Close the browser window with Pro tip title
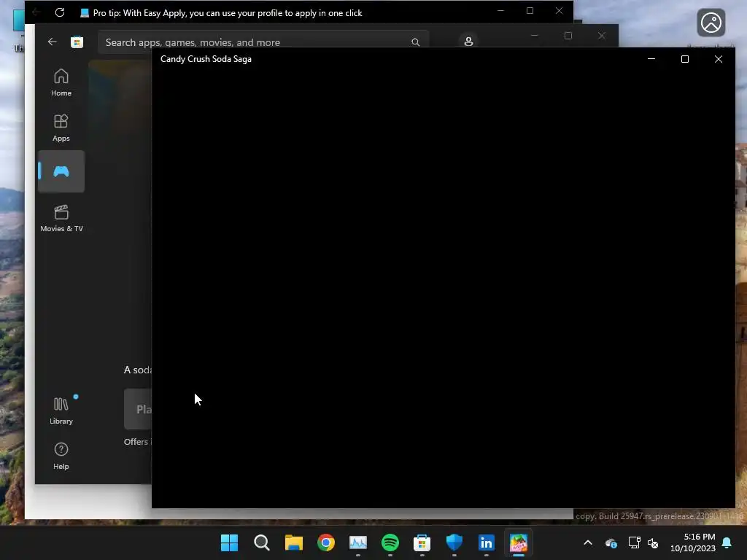Viewport: 747px width, 560px height. [559, 10]
